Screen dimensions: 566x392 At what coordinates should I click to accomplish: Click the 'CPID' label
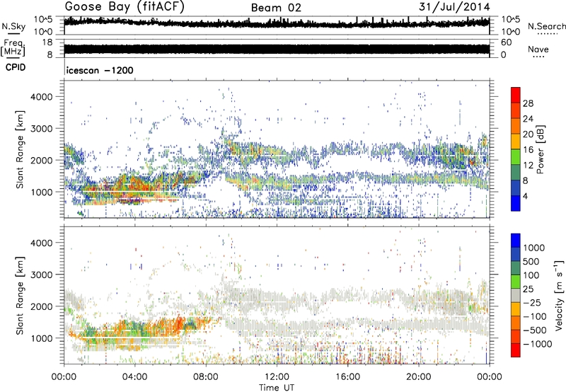coord(16,67)
